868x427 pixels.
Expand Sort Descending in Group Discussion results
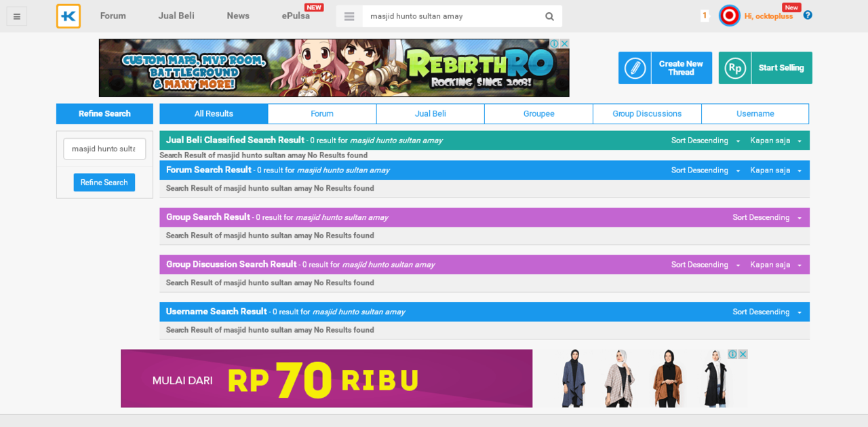point(705,265)
